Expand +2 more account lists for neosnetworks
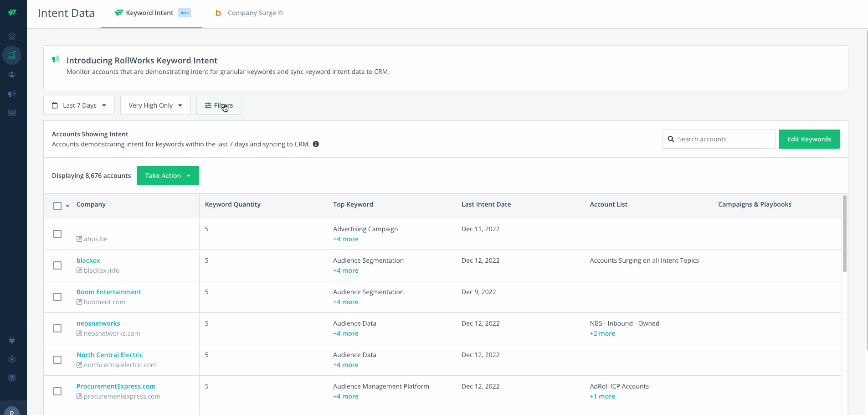Screen dimensions: 868x415 point(602,333)
